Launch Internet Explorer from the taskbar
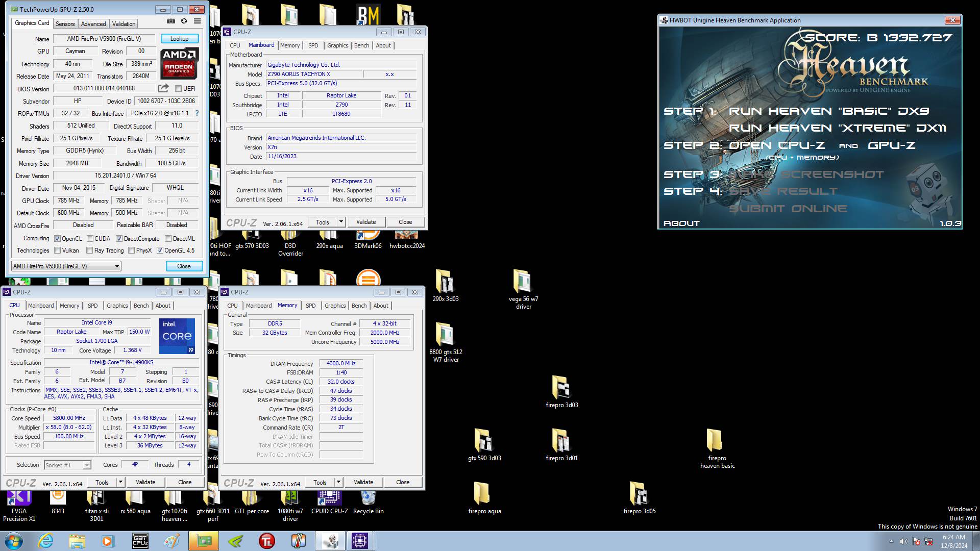 pos(45,541)
